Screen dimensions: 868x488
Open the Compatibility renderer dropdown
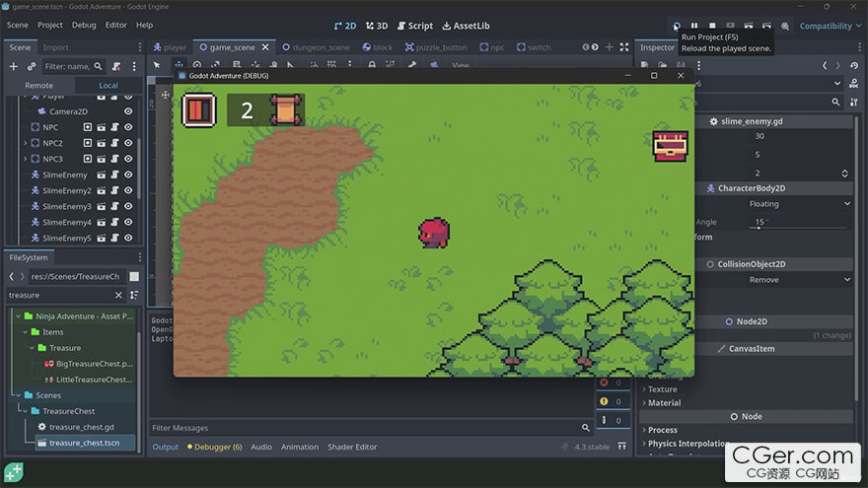(x=830, y=26)
